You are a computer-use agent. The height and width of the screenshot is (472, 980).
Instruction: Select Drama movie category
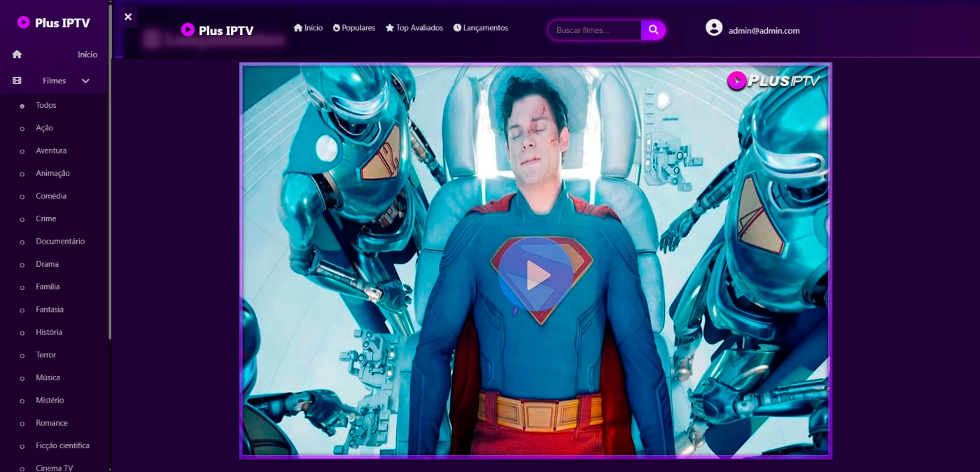(x=48, y=264)
